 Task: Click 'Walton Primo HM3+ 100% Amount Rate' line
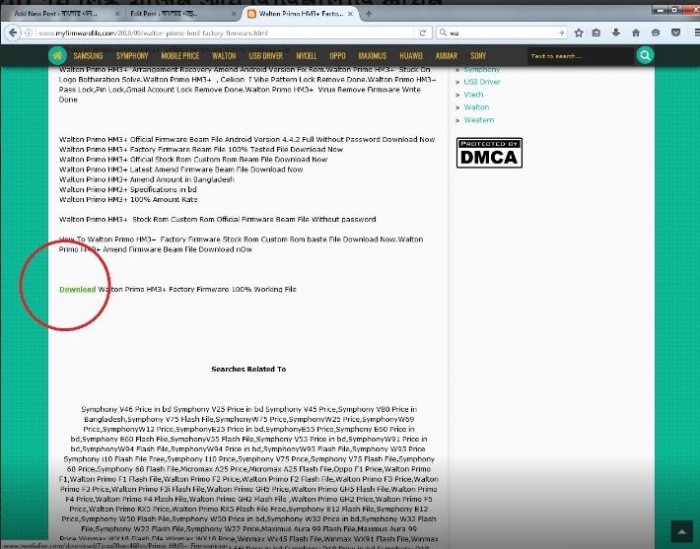(x=128, y=200)
